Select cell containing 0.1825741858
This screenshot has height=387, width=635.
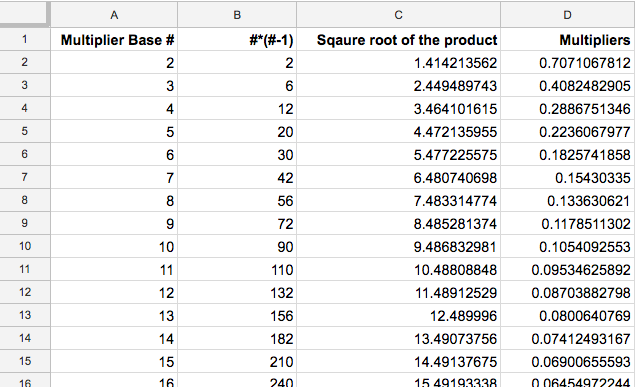pos(568,154)
